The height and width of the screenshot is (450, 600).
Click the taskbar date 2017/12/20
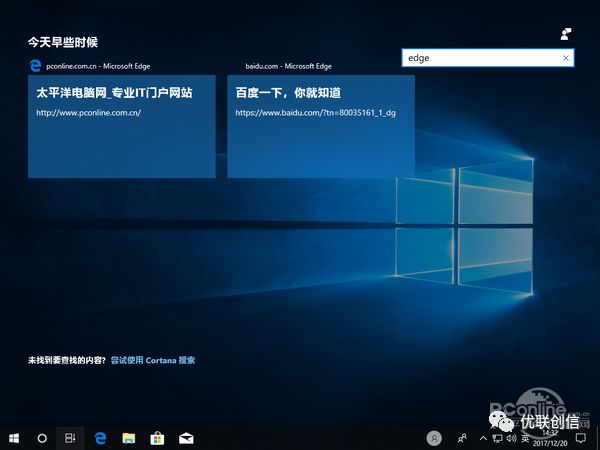pyautogui.click(x=550, y=443)
